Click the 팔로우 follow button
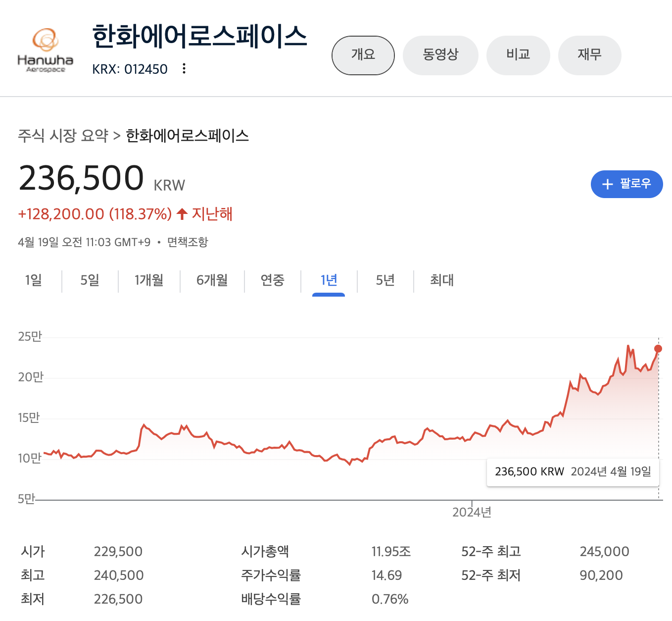The image size is (672, 621). tap(626, 184)
